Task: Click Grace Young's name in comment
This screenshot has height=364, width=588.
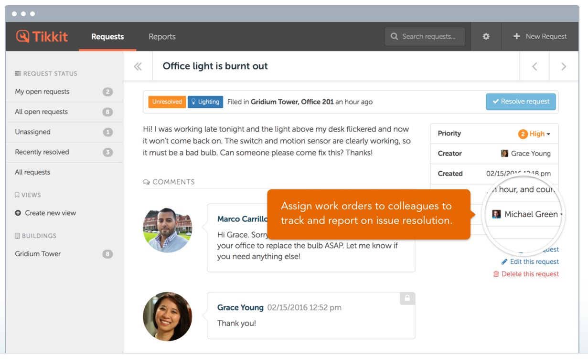Action: click(x=240, y=308)
